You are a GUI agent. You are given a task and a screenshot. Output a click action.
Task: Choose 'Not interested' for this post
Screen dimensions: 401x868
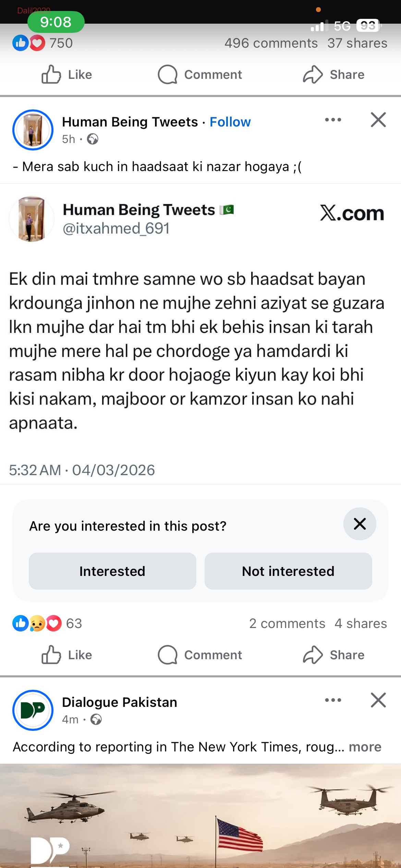click(288, 571)
